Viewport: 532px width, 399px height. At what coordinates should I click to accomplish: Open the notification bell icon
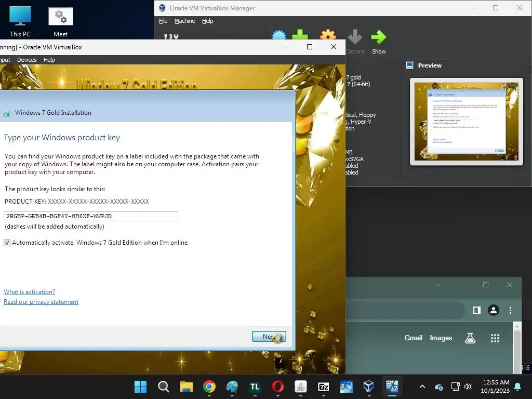(518, 387)
